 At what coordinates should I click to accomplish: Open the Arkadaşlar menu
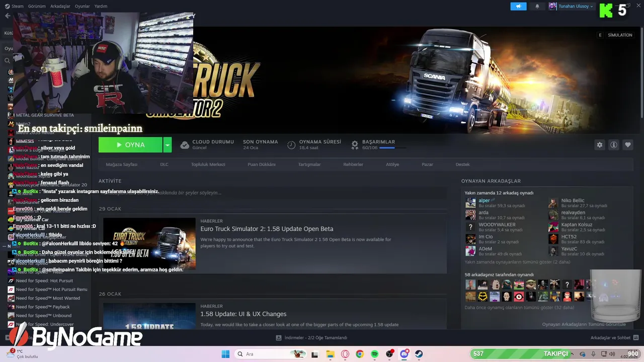pyautogui.click(x=60, y=7)
